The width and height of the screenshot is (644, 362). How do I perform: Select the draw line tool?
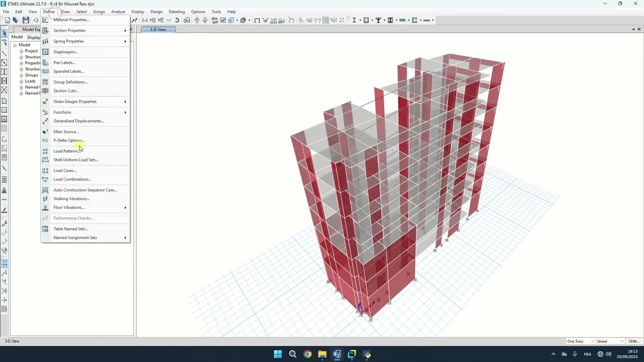click(5, 53)
